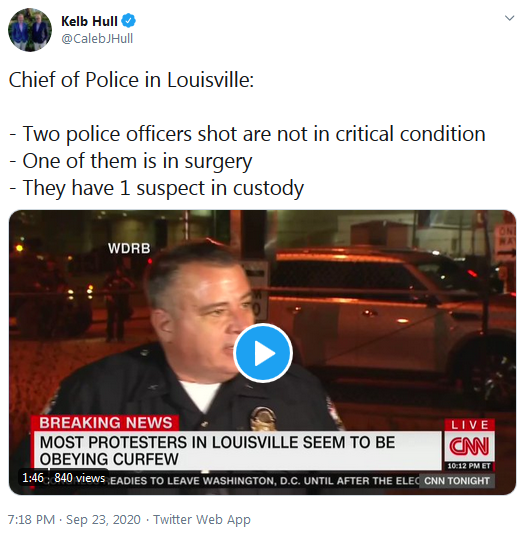This screenshot has height=539, width=524.
Task: Click the Sep 23, 2020 date
Action: pyautogui.click(x=103, y=519)
